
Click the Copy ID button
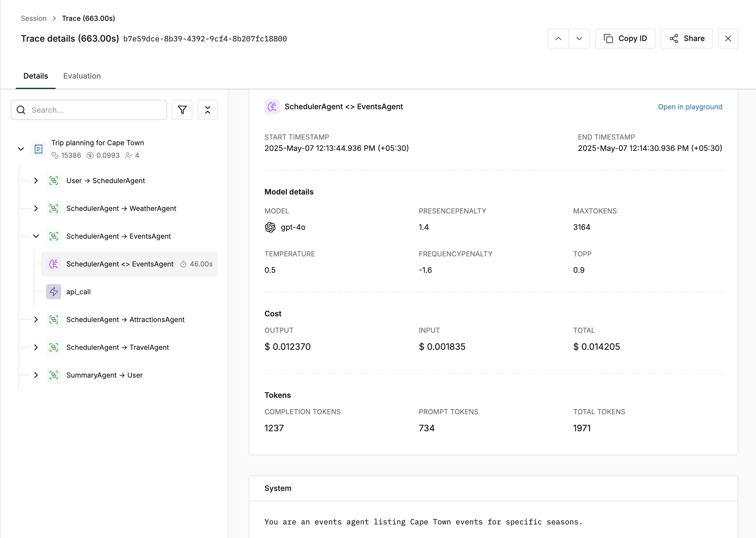point(625,39)
